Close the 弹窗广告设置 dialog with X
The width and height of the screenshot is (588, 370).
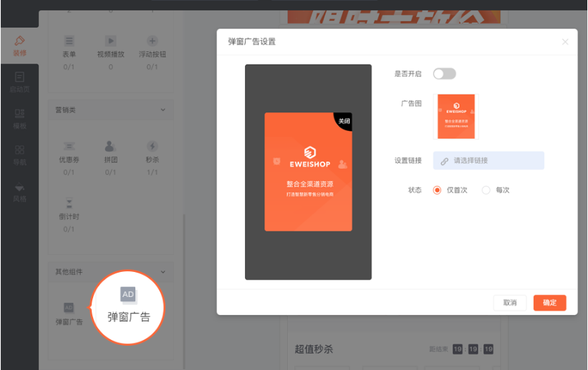click(565, 42)
